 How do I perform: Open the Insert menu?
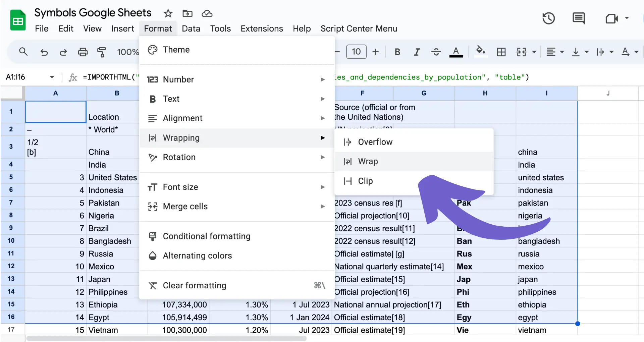[122, 28]
